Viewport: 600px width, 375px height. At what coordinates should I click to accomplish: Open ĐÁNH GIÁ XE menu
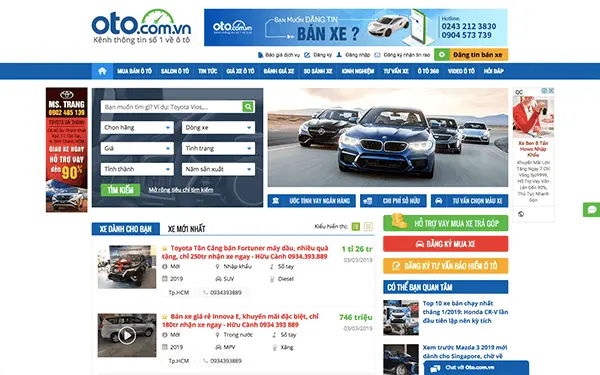pyautogui.click(x=279, y=71)
